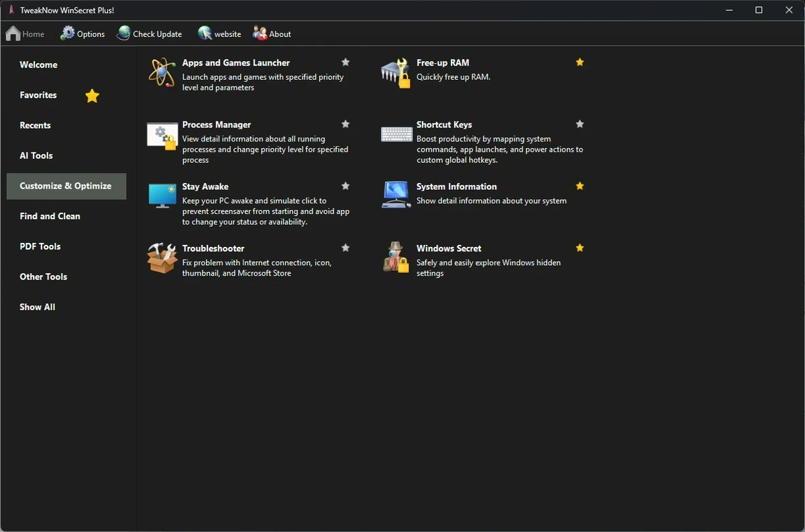Click the Shortcut Keys title
Screen dimensions: 805x532
[444, 125]
